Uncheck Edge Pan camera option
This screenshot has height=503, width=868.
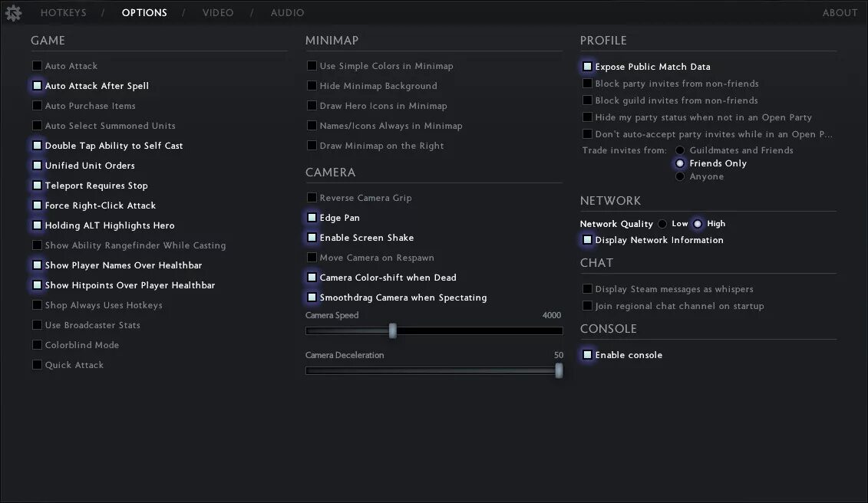312,218
